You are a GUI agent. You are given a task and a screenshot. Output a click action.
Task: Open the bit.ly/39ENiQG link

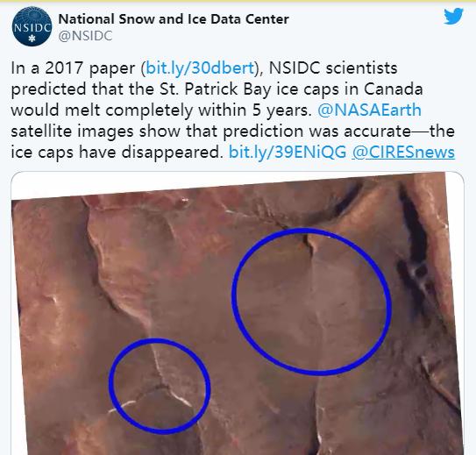pos(288,152)
